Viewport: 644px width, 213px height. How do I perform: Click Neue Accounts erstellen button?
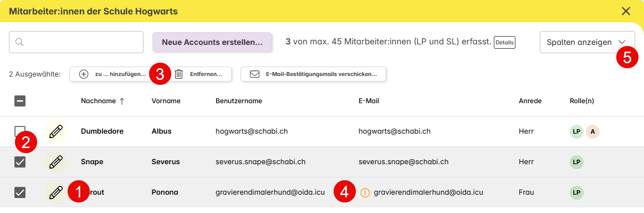coord(212,42)
